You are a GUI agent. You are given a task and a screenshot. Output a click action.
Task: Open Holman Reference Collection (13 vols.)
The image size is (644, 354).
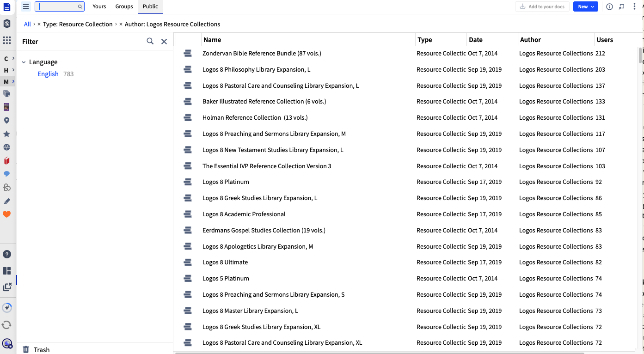[x=255, y=118]
